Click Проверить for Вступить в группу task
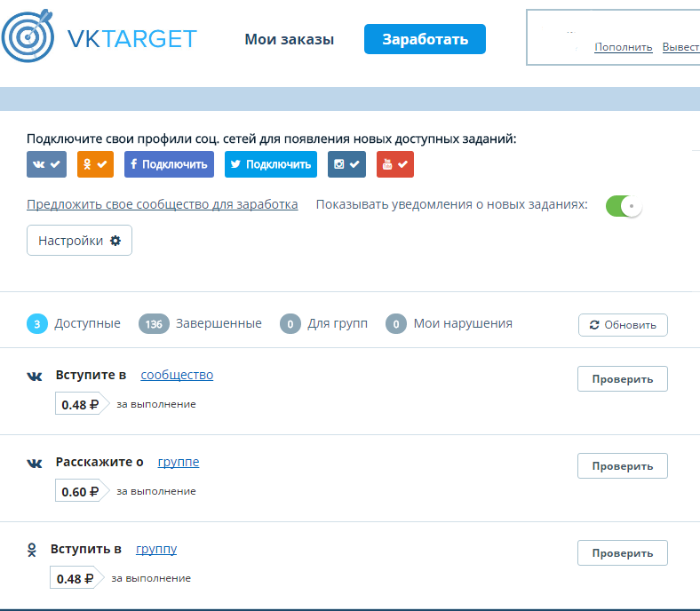Screen dimensions: 700x611 pyautogui.click(x=623, y=553)
